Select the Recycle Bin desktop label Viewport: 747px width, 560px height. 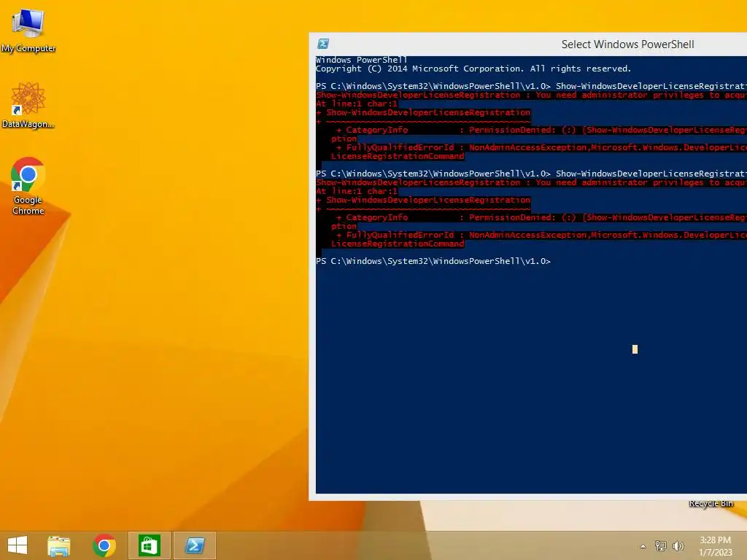[x=711, y=503]
